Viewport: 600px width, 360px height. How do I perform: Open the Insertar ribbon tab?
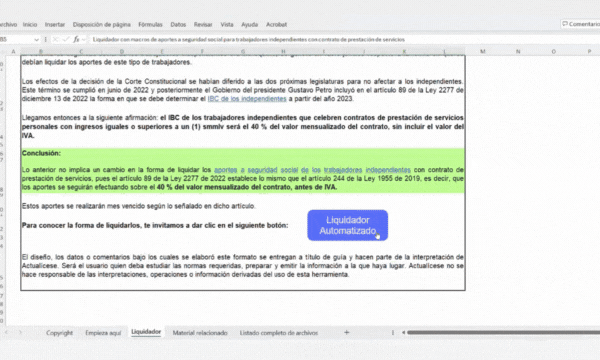point(55,24)
